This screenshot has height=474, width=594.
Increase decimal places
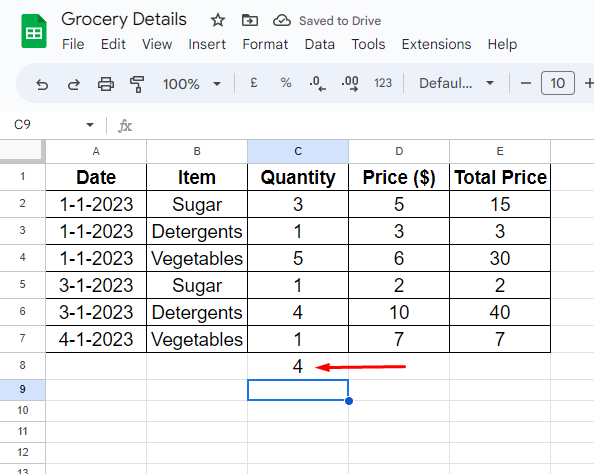coord(350,83)
